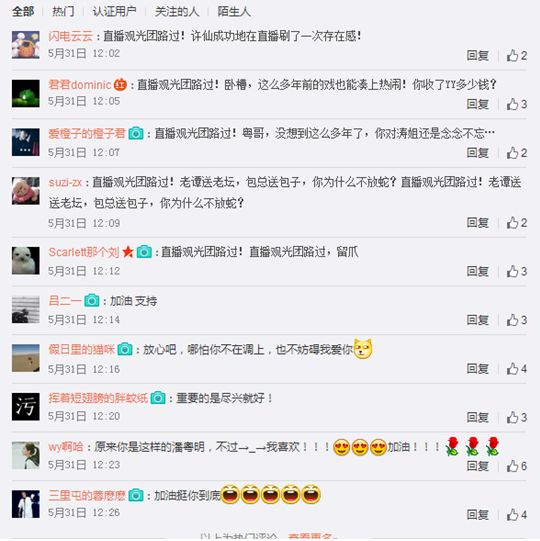
Task: Switch to the 热门 tab
Action: [63, 12]
